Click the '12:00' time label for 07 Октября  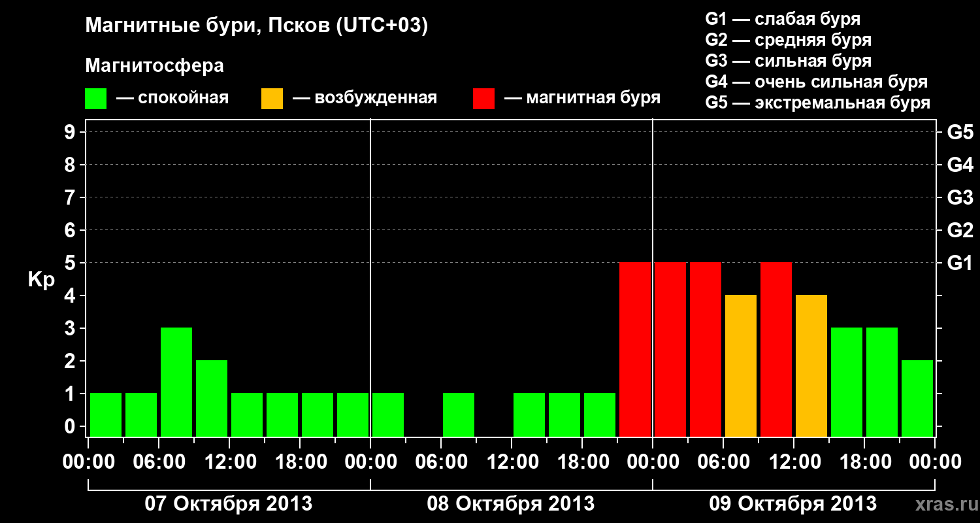pos(229,462)
